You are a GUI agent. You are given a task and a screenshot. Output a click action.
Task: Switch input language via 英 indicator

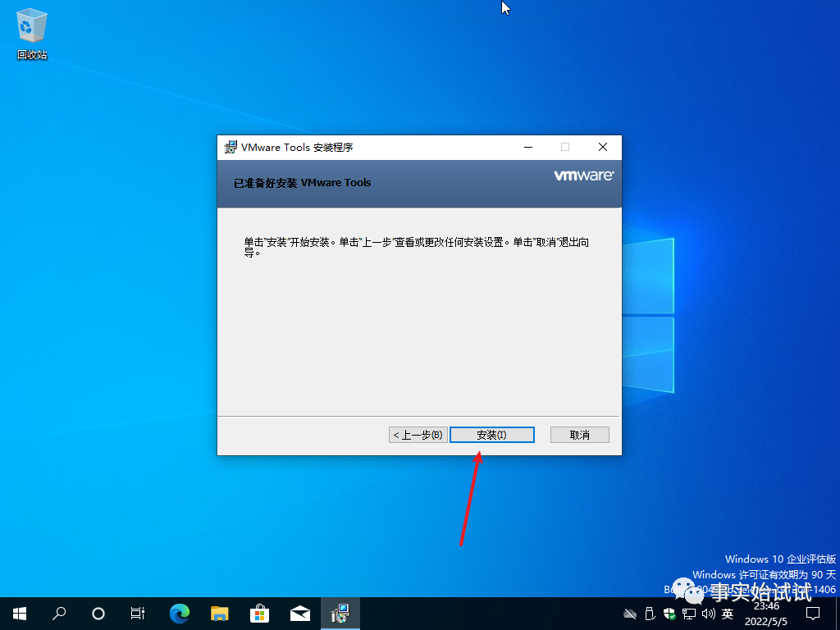(x=728, y=614)
